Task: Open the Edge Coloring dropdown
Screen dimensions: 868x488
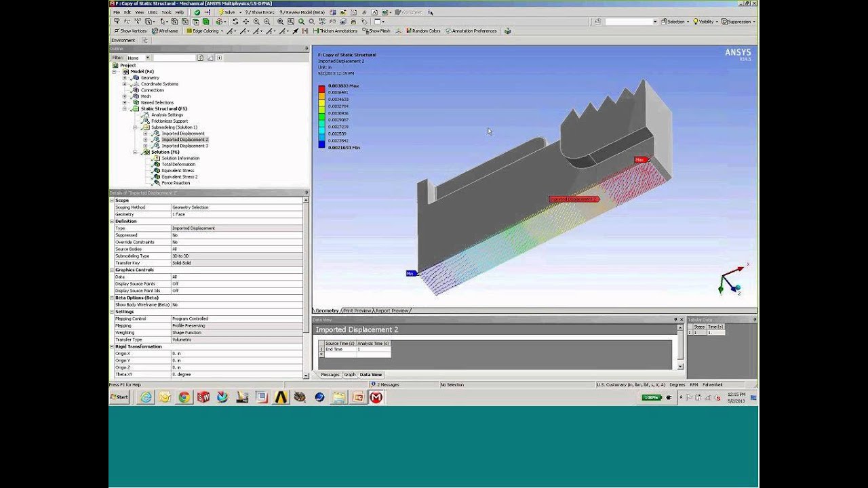Action: 205,30
